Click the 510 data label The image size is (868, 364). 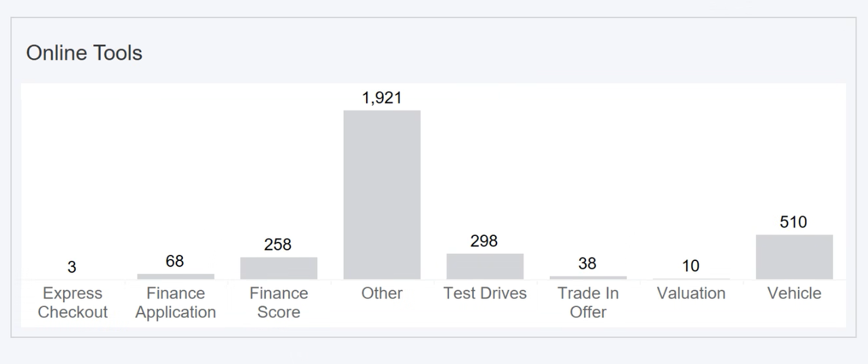[x=793, y=222]
